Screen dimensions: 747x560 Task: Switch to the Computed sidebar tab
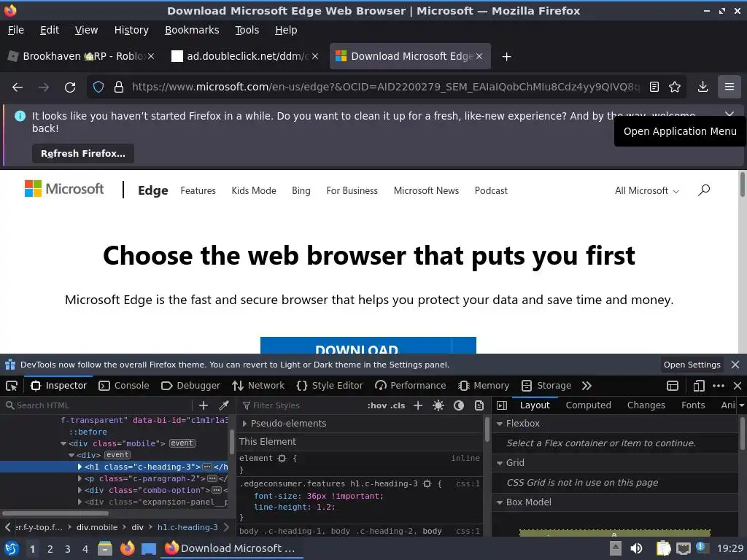click(589, 405)
